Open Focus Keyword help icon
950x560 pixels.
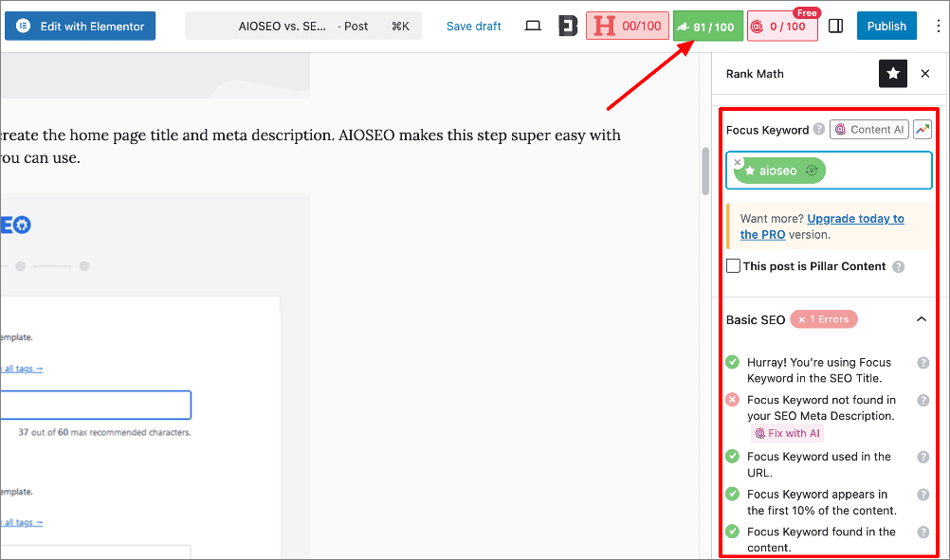pyautogui.click(x=818, y=129)
